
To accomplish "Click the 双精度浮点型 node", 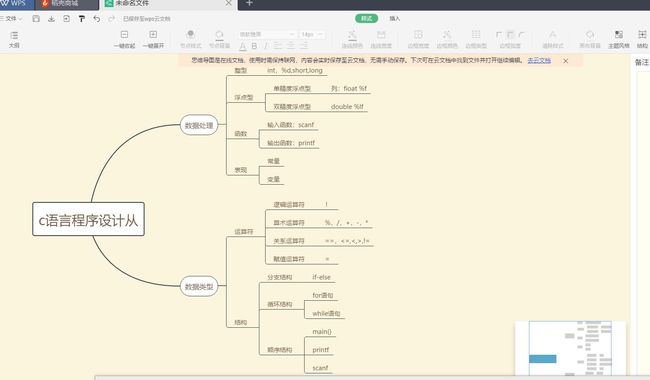I will [292, 106].
